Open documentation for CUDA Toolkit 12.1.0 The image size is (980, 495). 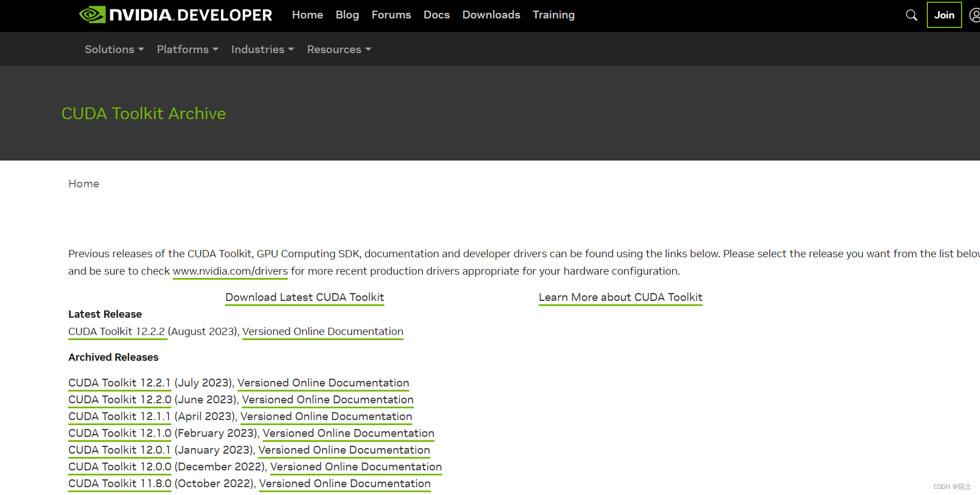(x=348, y=433)
